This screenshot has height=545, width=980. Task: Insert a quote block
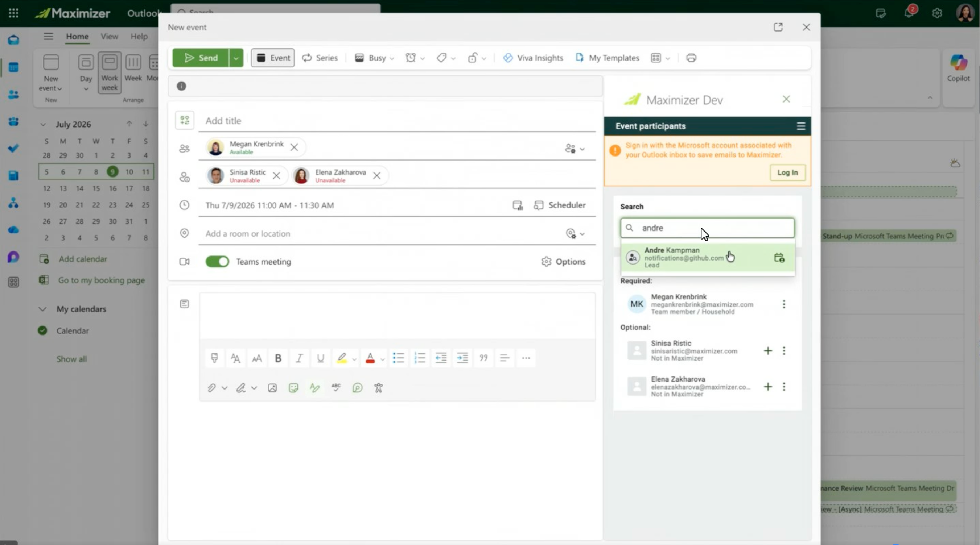pos(483,358)
